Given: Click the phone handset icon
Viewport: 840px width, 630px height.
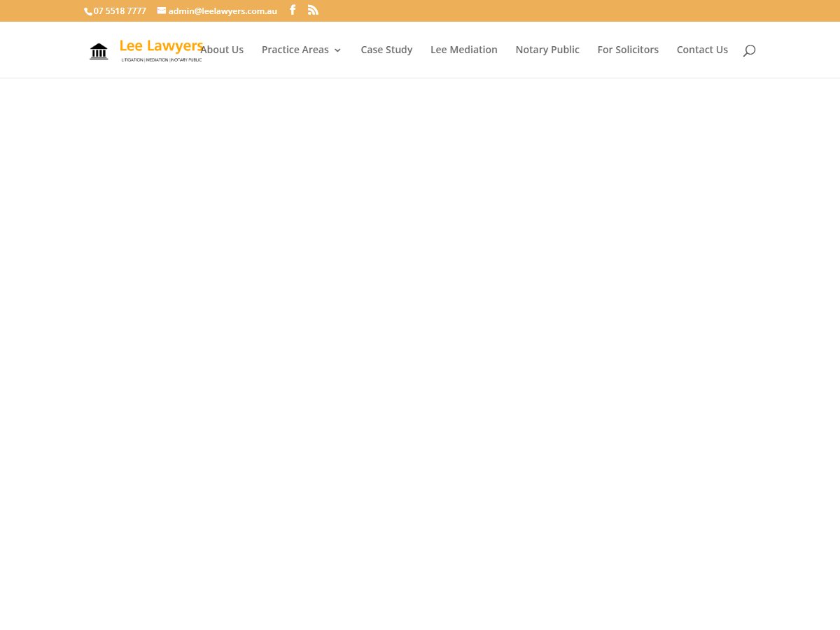Looking at the screenshot, I should [x=88, y=11].
